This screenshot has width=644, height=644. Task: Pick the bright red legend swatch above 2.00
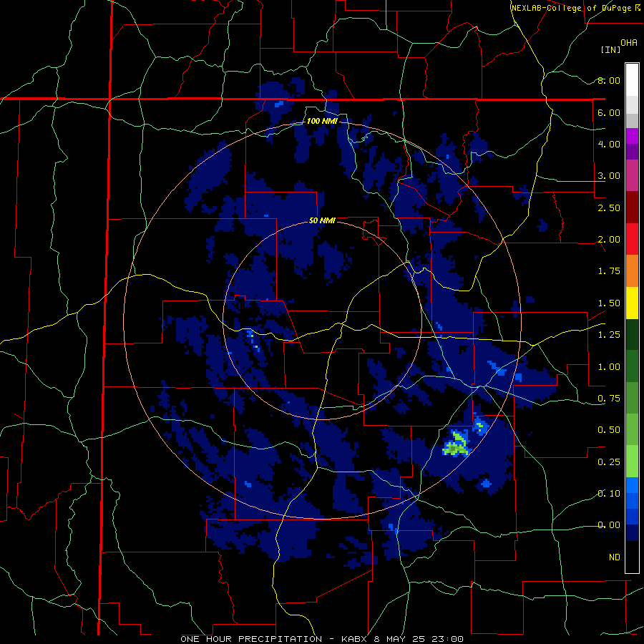[632, 239]
